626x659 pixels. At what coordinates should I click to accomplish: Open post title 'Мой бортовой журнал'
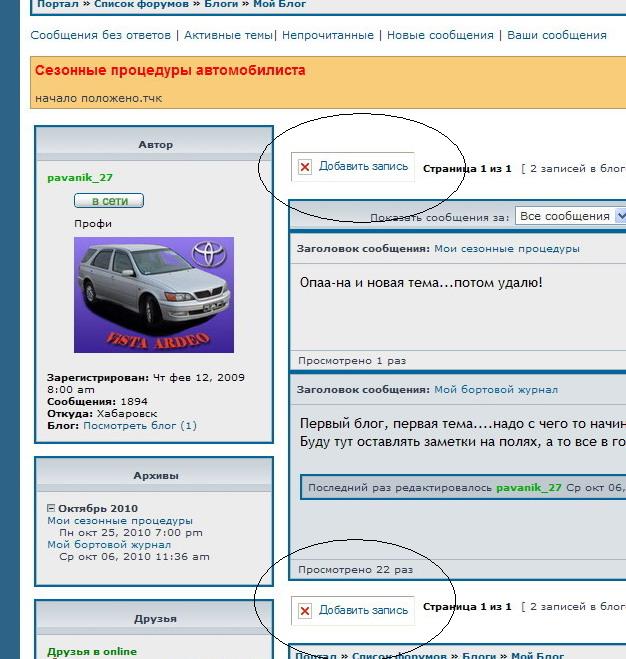[495, 389]
